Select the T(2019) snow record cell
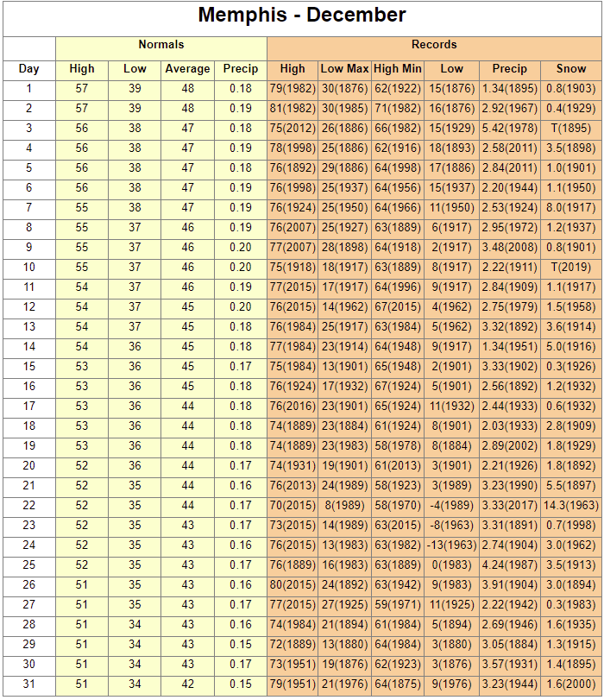The image size is (604, 700). point(570,268)
